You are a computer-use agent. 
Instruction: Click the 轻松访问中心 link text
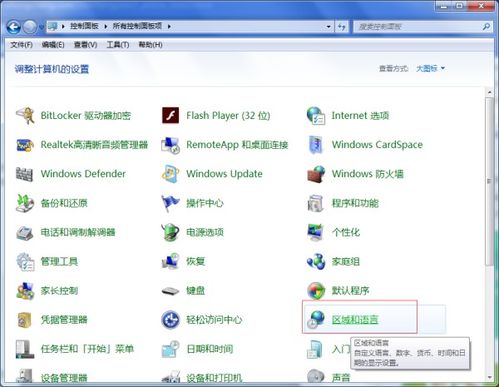pyautogui.click(x=214, y=320)
